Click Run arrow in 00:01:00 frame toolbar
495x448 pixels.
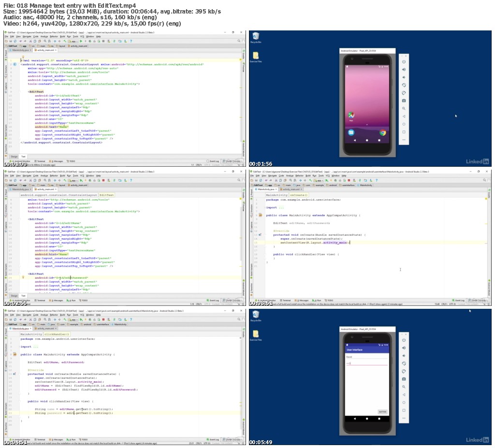click(x=81, y=41)
